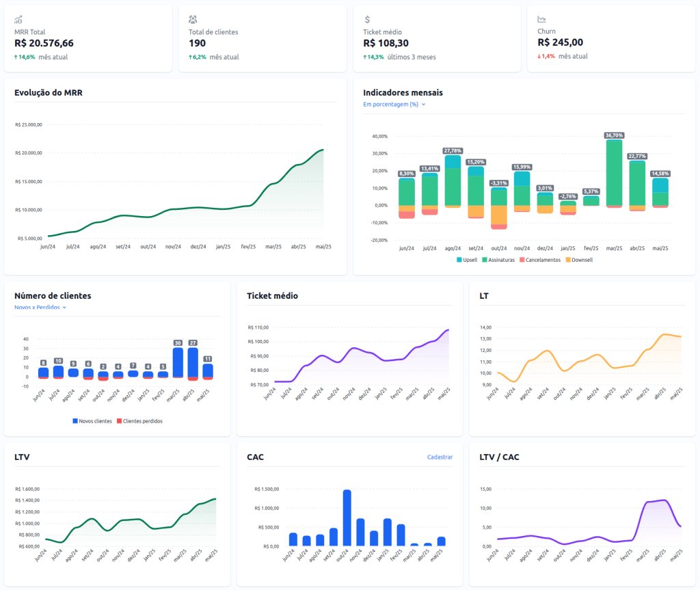The width and height of the screenshot is (700, 590).
Task: Click the 'últimos 3 meses' period label
Action: pyautogui.click(x=412, y=57)
